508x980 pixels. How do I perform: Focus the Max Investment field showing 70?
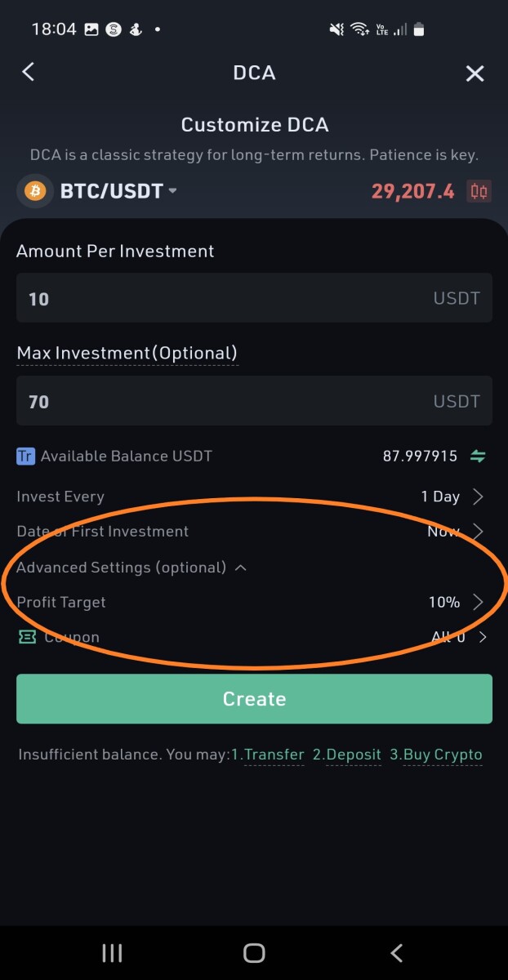pyautogui.click(x=254, y=401)
